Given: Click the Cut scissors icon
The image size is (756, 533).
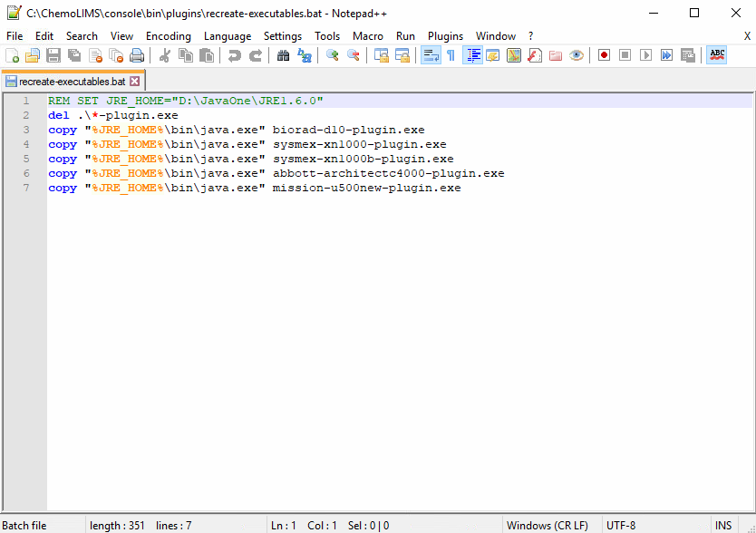Looking at the screenshot, I should pyautogui.click(x=165, y=55).
